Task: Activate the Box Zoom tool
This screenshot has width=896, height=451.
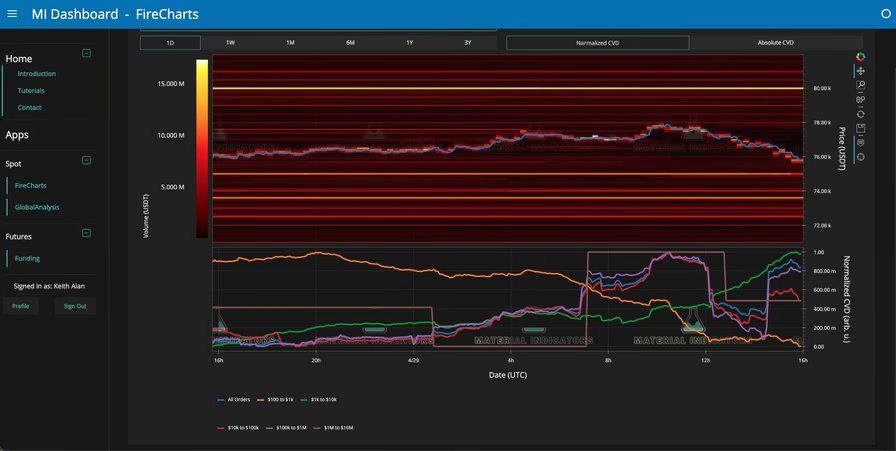Action: click(861, 86)
